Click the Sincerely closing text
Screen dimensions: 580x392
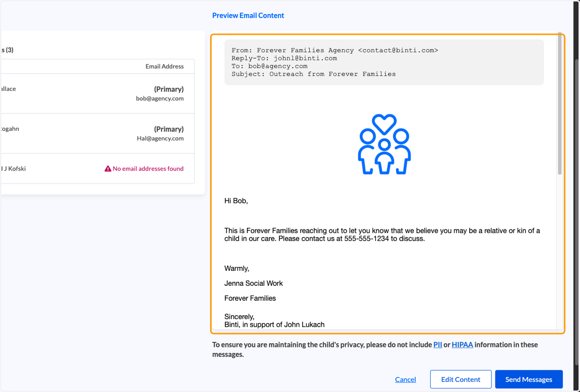coord(239,317)
